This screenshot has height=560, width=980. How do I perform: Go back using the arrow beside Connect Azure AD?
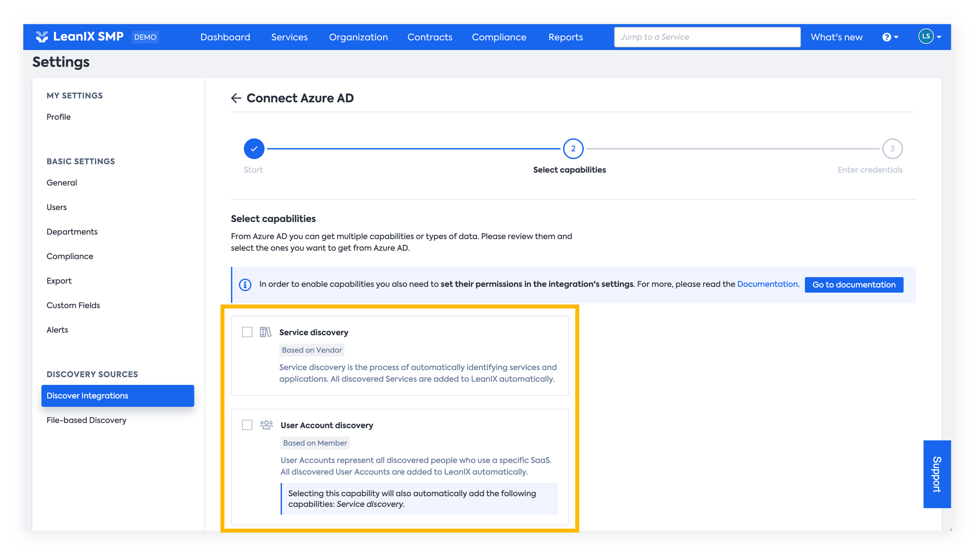(236, 98)
